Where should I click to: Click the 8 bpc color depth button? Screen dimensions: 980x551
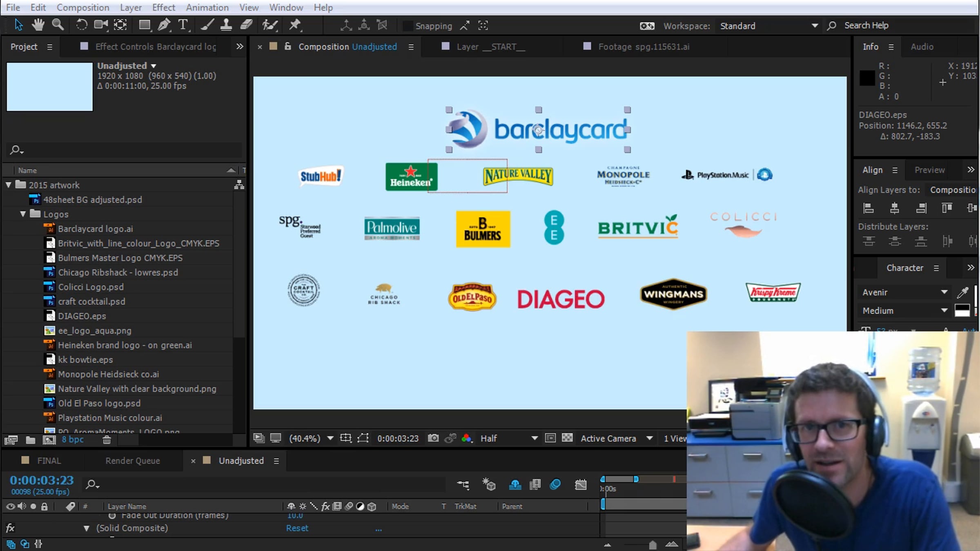tap(73, 440)
